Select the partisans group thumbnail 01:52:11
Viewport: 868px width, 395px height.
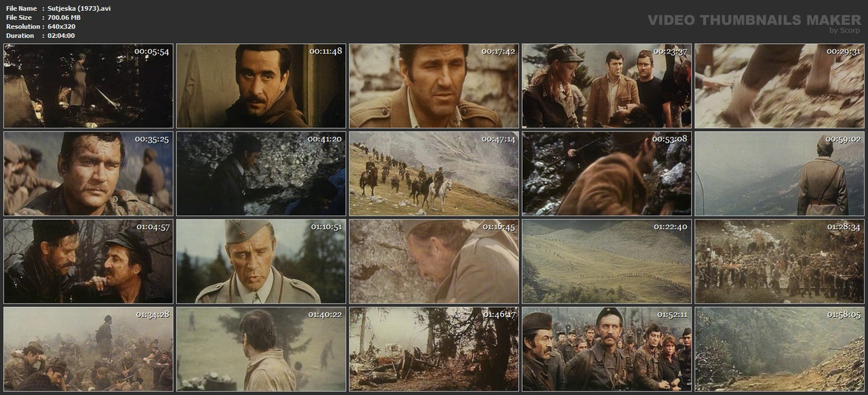point(607,349)
